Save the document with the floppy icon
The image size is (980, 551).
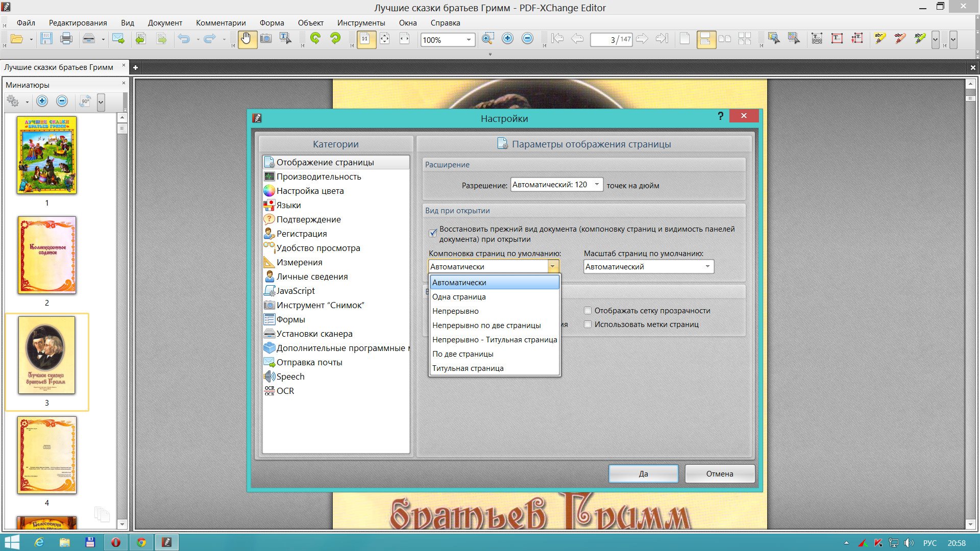(46, 39)
